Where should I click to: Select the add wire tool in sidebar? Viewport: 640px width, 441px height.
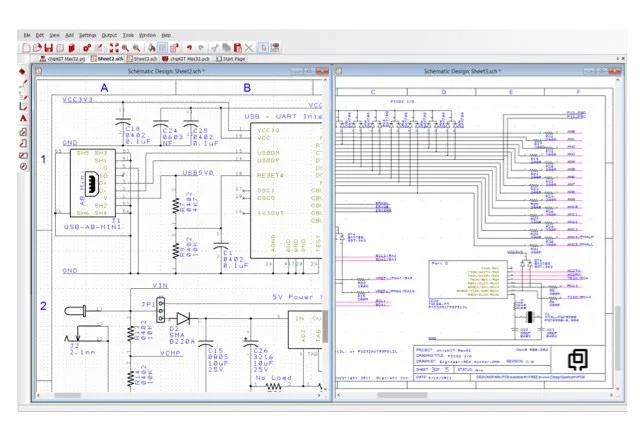(23, 83)
